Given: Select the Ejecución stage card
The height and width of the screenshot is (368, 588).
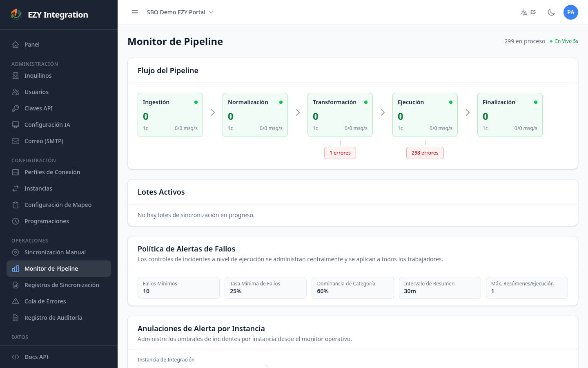Looking at the screenshot, I should click(425, 115).
